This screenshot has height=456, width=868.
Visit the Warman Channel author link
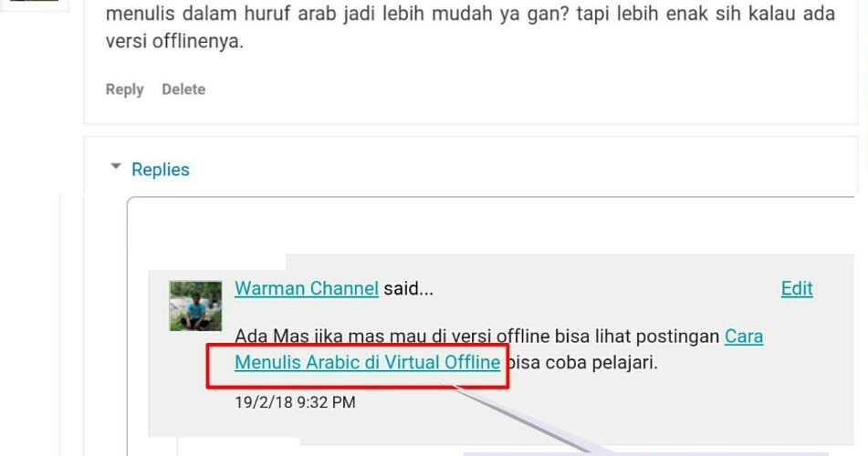pos(307,288)
